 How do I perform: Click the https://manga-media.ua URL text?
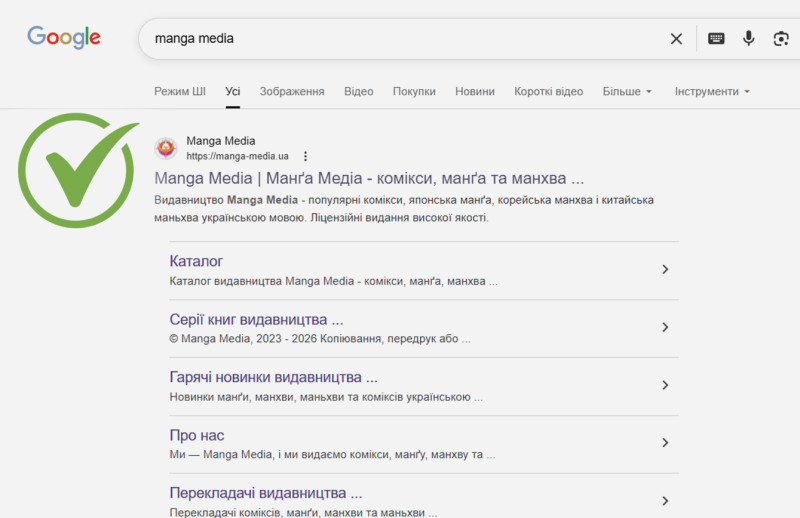(x=237, y=156)
